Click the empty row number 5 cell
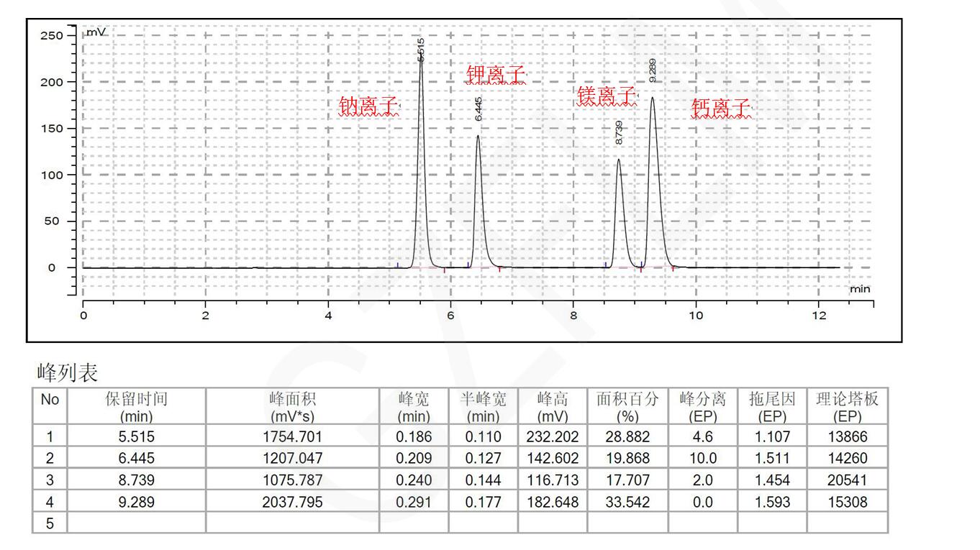This screenshot has height=550, width=980. pyautogui.click(x=50, y=523)
